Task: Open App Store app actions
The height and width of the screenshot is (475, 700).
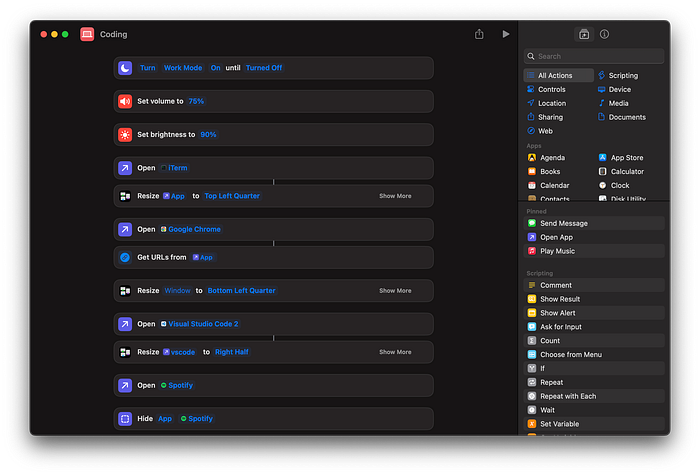Action: [621, 158]
